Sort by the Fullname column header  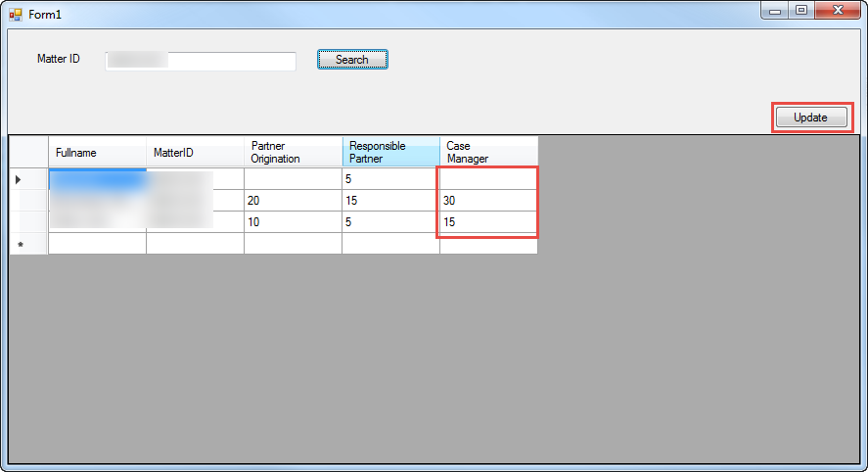click(x=97, y=153)
